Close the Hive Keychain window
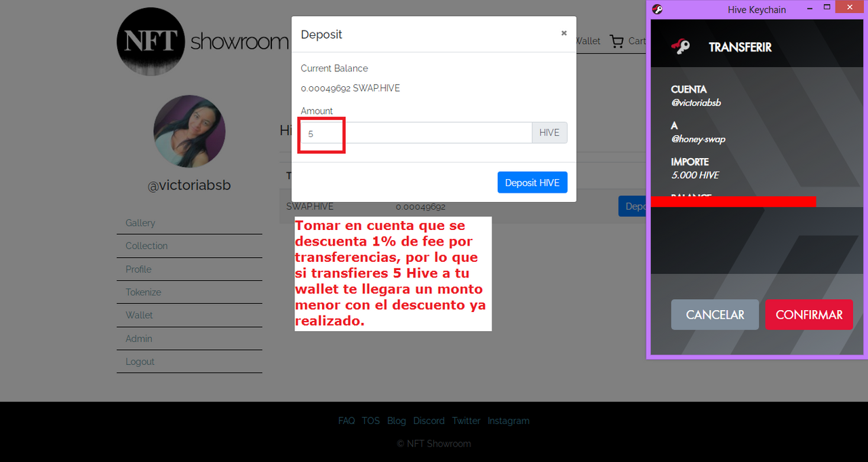Viewport: 868px width, 462px height. click(x=850, y=8)
